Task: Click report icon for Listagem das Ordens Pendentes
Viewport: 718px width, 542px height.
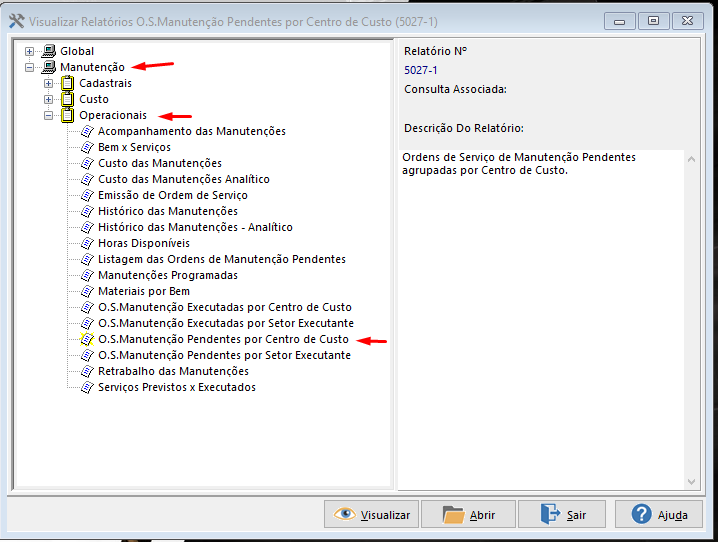Action: [87, 260]
